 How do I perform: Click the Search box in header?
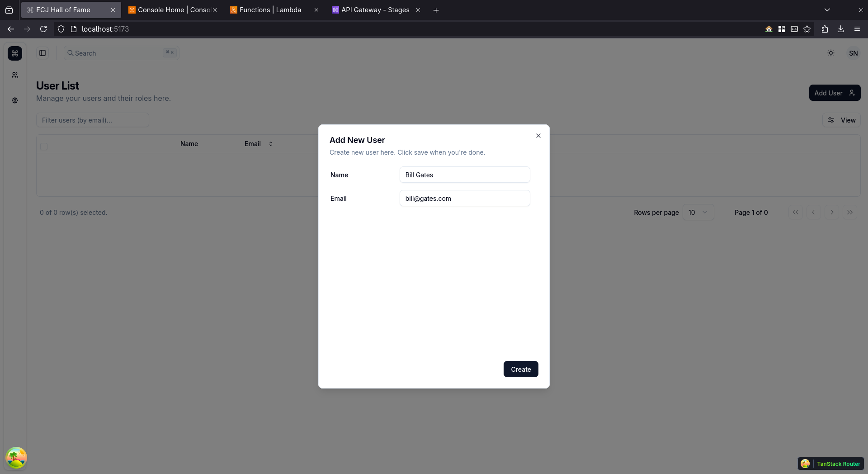(x=122, y=53)
